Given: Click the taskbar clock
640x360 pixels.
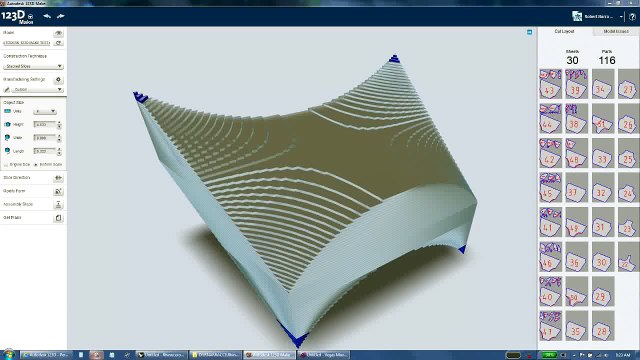Looking at the screenshot, I should click(x=623, y=355).
